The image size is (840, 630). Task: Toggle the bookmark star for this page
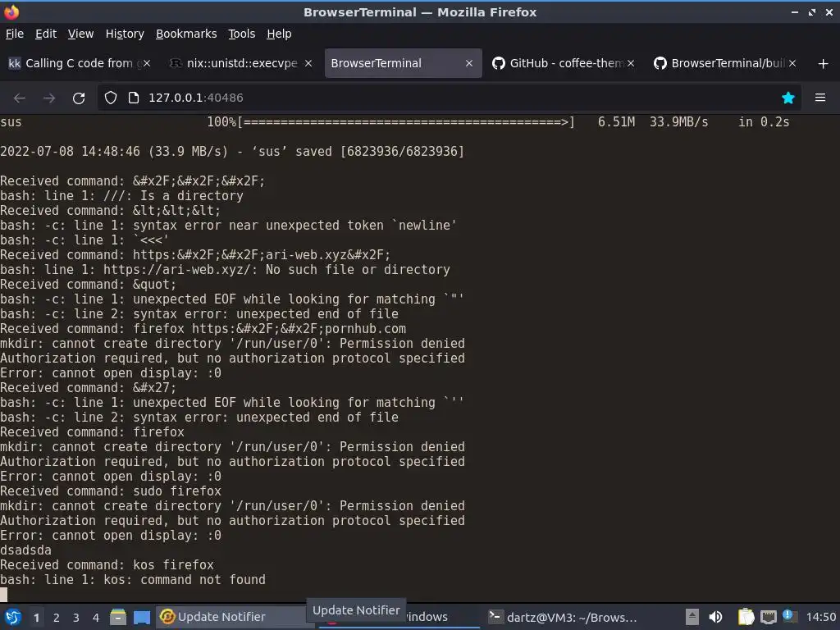tap(788, 98)
